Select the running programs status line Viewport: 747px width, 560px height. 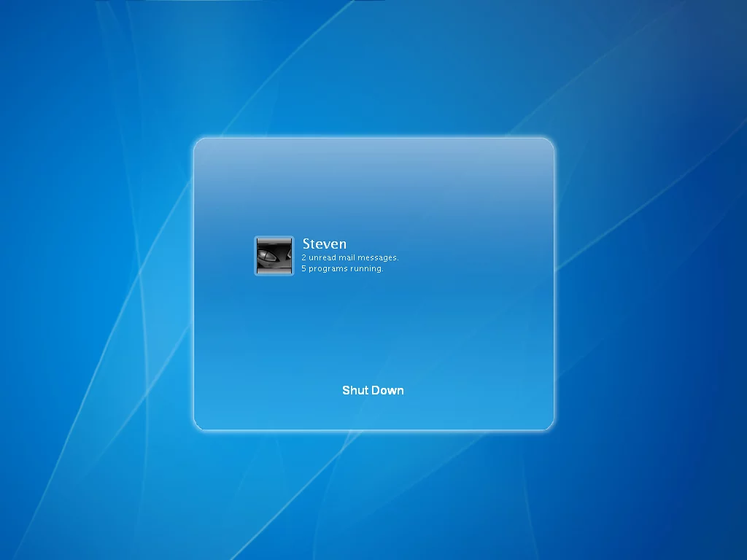(x=342, y=268)
